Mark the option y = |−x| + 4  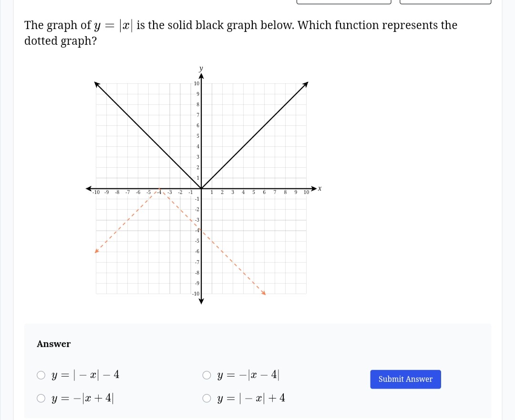tap(206, 399)
